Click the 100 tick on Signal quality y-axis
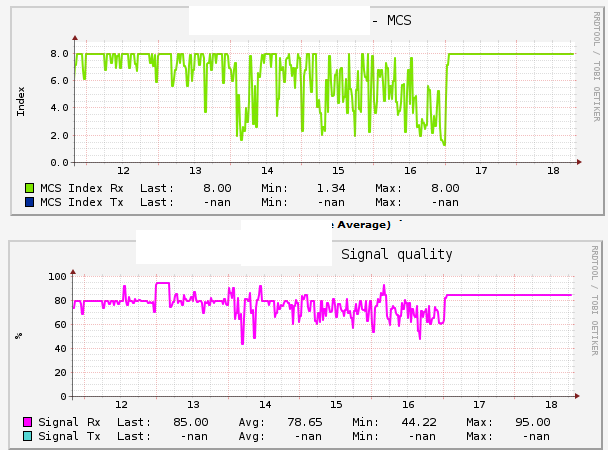608x450 pixels. click(57, 276)
